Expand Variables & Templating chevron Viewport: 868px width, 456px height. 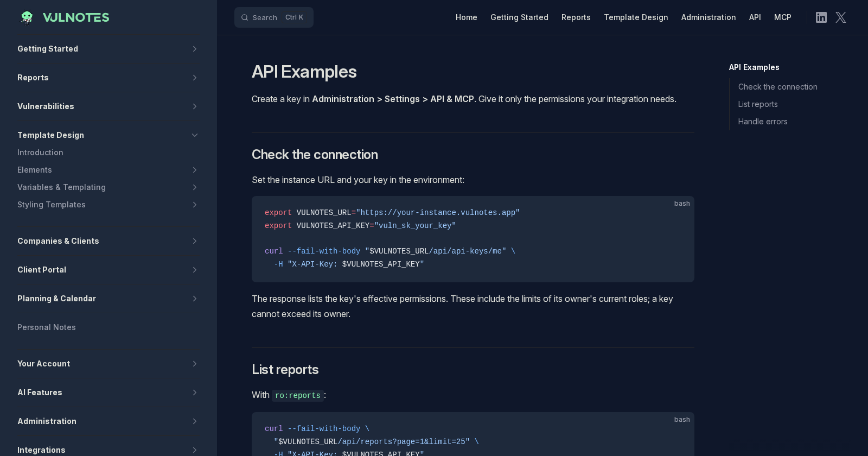pyautogui.click(x=195, y=187)
